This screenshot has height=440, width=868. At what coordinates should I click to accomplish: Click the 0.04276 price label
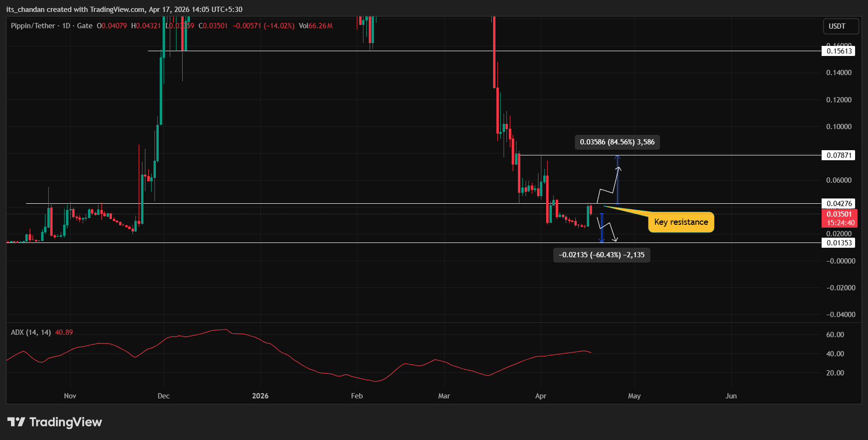point(839,204)
